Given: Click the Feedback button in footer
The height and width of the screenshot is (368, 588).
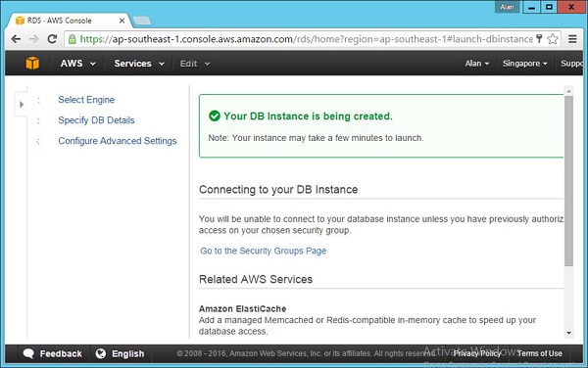Looking at the screenshot, I should pyautogui.click(x=53, y=353).
